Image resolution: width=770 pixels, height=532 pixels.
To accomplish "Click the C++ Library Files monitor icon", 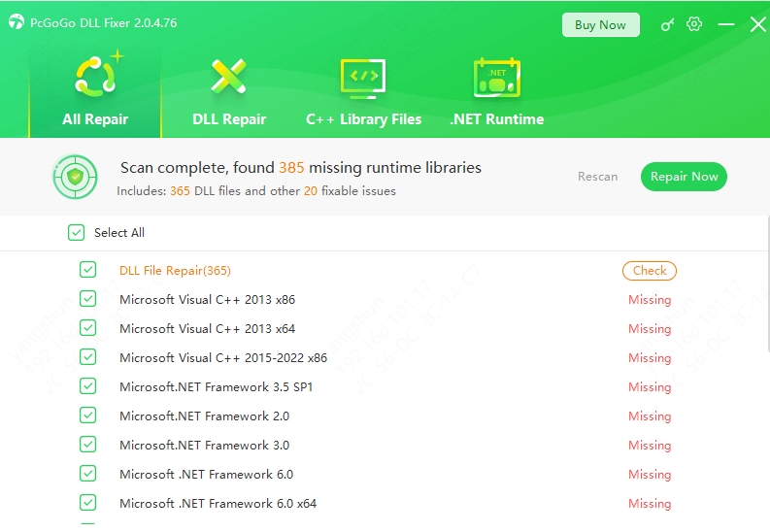I will [363, 79].
